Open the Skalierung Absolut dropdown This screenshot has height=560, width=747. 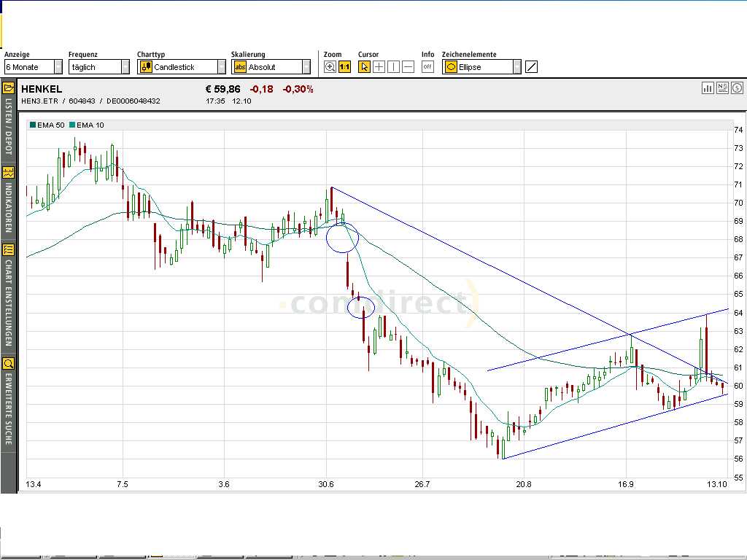[271, 67]
